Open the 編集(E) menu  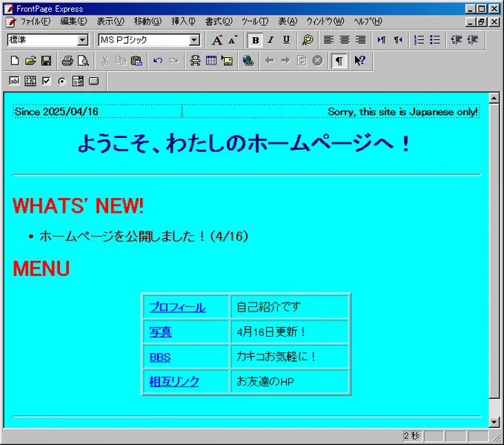point(73,22)
